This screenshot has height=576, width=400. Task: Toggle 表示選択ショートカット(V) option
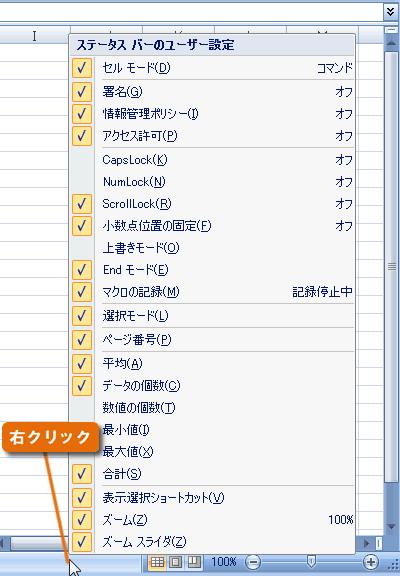pos(212,498)
